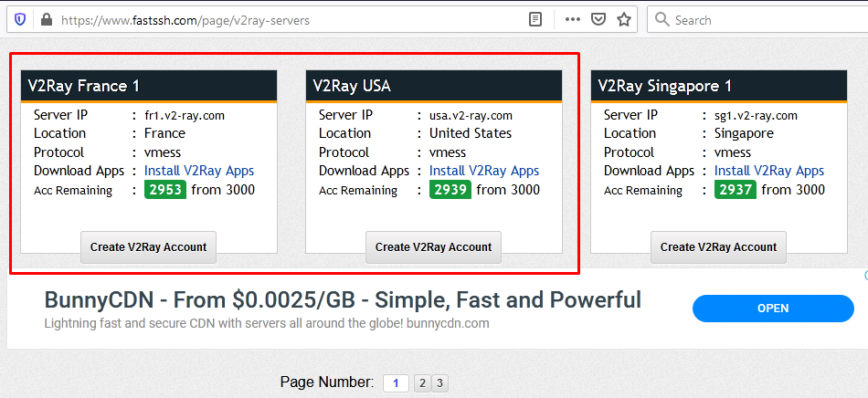Image resolution: width=868 pixels, height=398 pixels.
Task: Go to page number 3
Action: point(439,383)
